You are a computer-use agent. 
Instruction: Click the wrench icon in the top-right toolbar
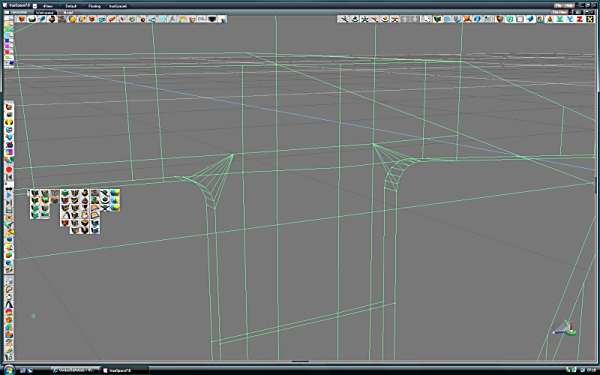[x=344, y=19]
